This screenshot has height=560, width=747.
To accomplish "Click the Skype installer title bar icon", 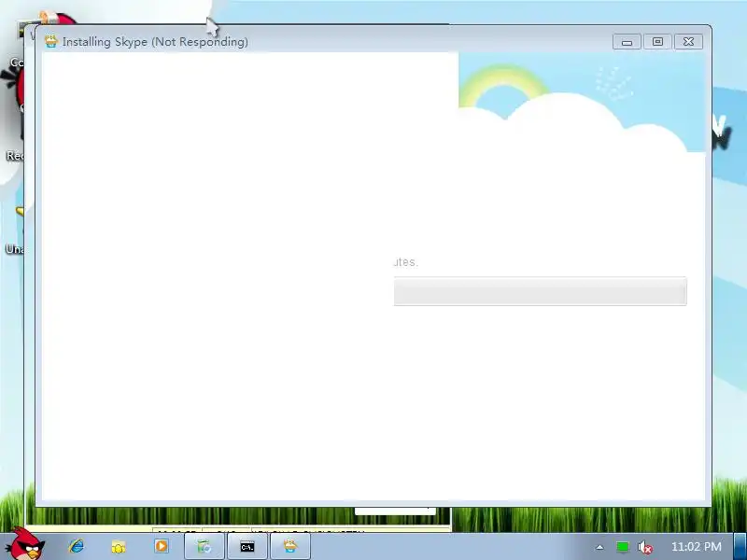I will pos(51,41).
